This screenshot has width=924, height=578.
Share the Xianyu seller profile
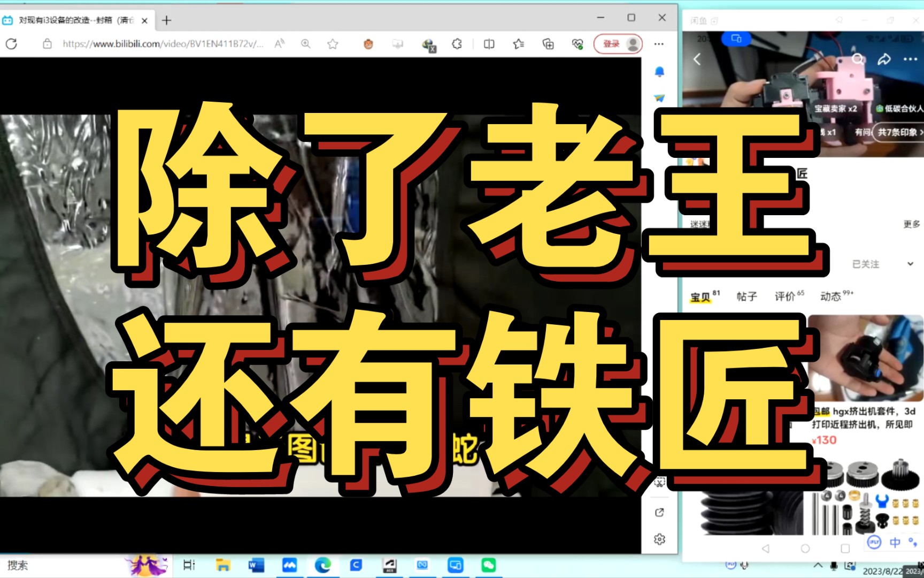884,59
